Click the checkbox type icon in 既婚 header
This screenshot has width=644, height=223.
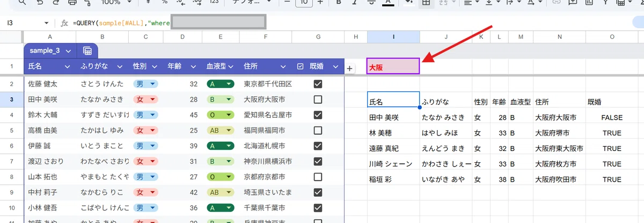coord(301,67)
